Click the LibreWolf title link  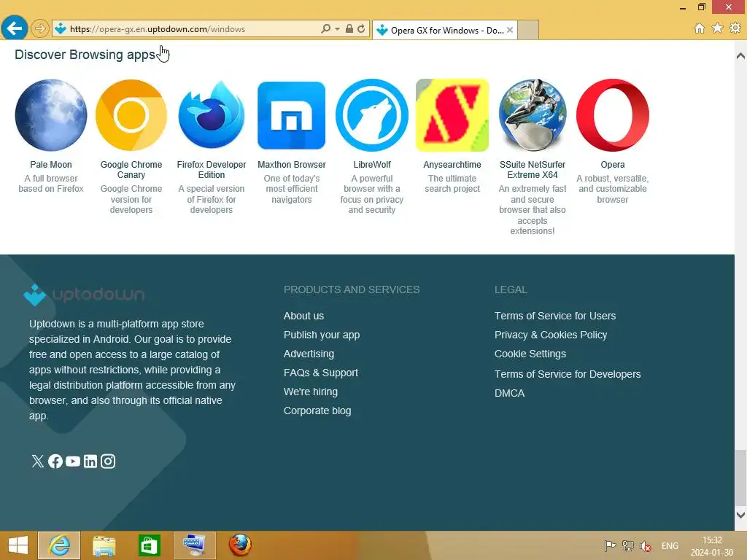[x=372, y=164]
